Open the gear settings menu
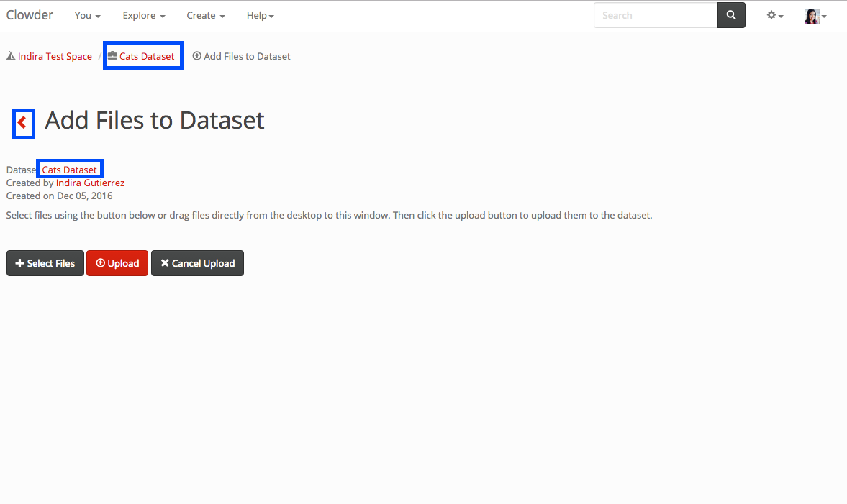 [x=774, y=15]
